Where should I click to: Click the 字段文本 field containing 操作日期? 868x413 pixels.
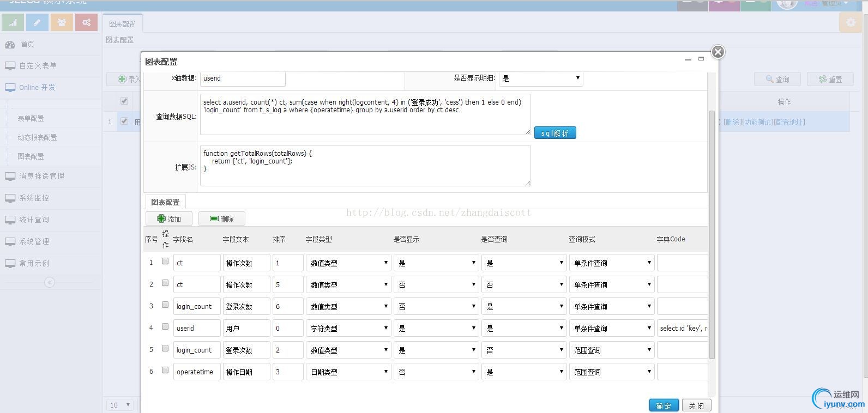pos(246,372)
